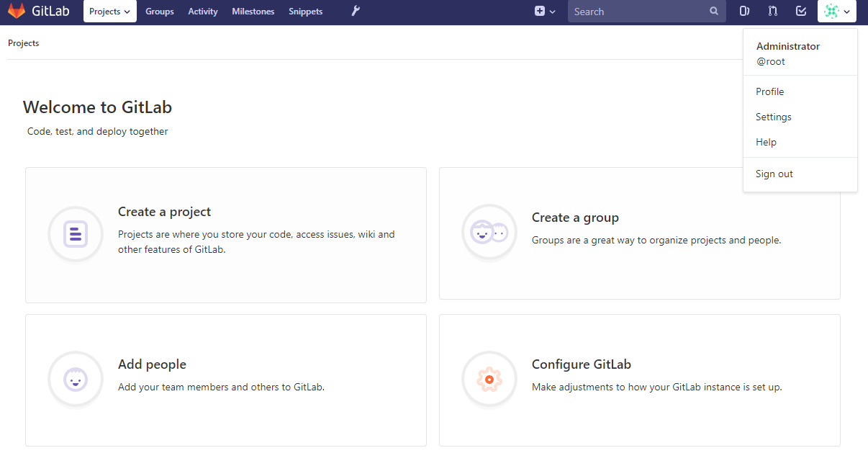Screen dimensions: 868x466
Task: Go to Activity in top navigation
Action: click(x=203, y=12)
